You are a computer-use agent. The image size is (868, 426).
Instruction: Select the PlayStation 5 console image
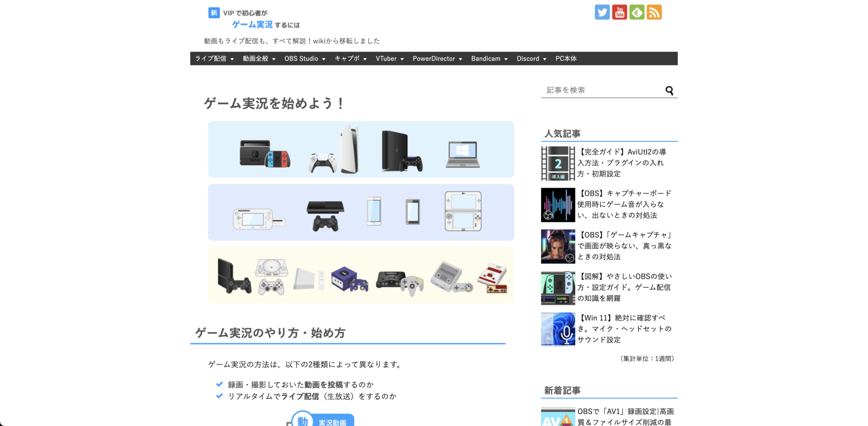coord(336,150)
